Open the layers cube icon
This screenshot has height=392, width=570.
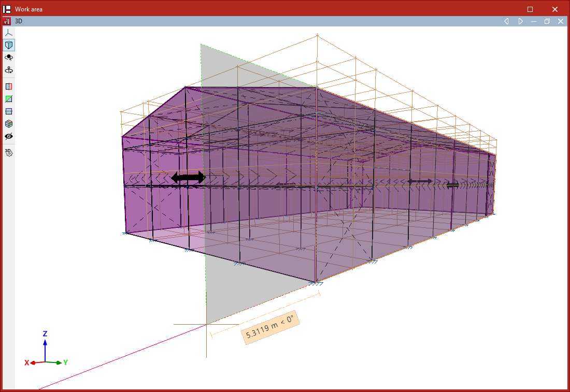pyautogui.click(x=9, y=124)
